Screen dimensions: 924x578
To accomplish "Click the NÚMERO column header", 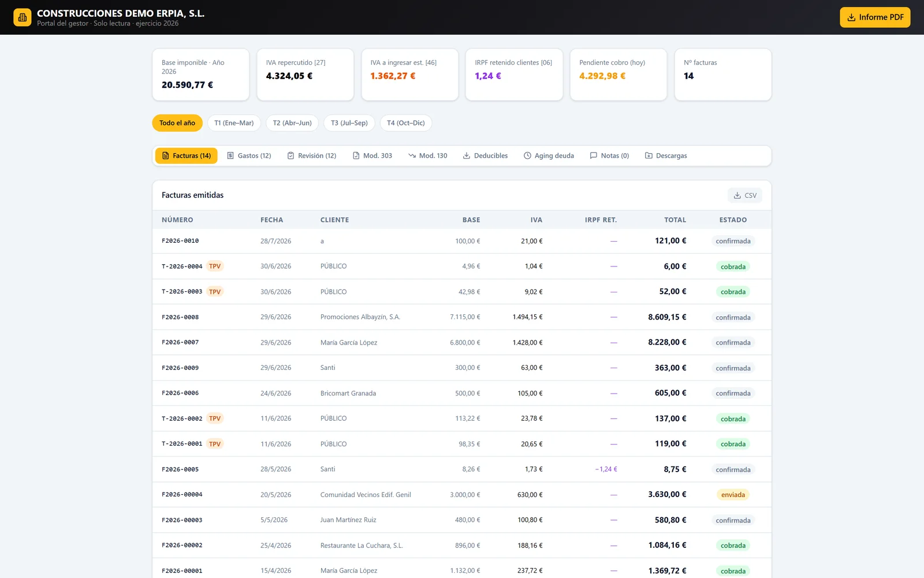I will coord(177,220).
